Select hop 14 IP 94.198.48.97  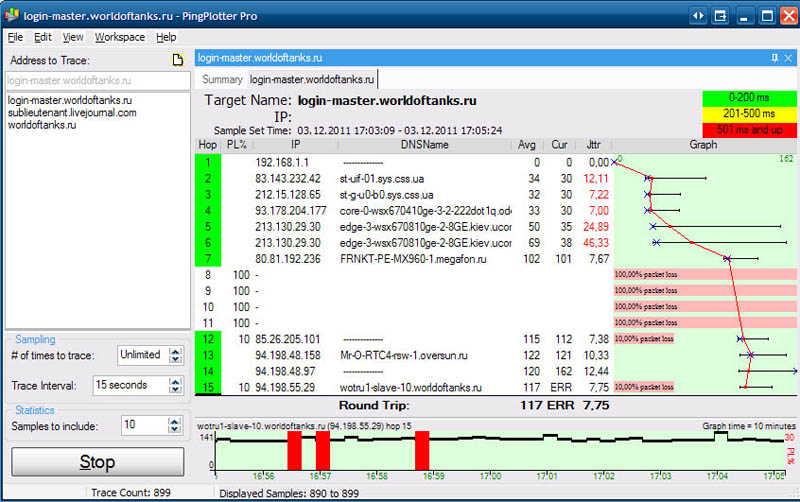(285, 371)
